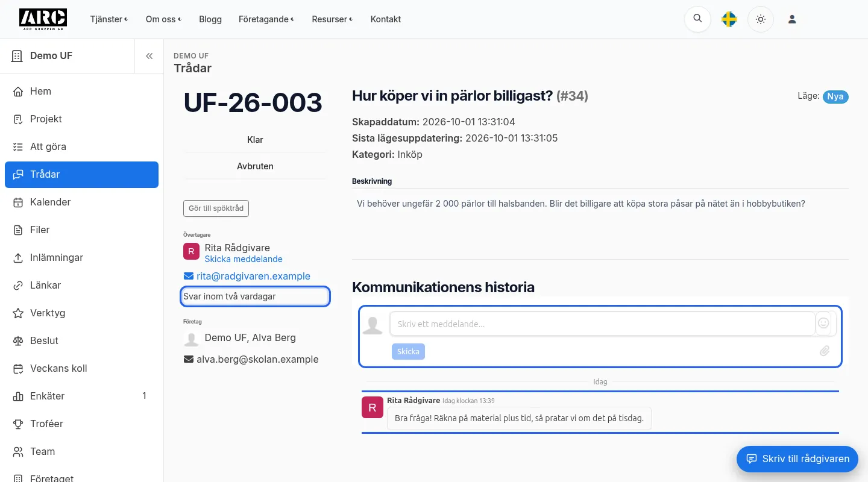
Task: Open the Kontakt menu item
Action: click(x=386, y=19)
